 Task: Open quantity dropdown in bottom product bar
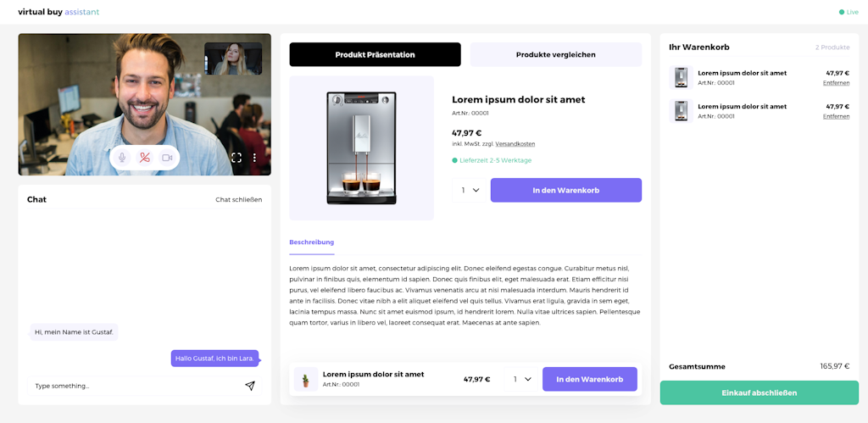(x=522, y=379)
